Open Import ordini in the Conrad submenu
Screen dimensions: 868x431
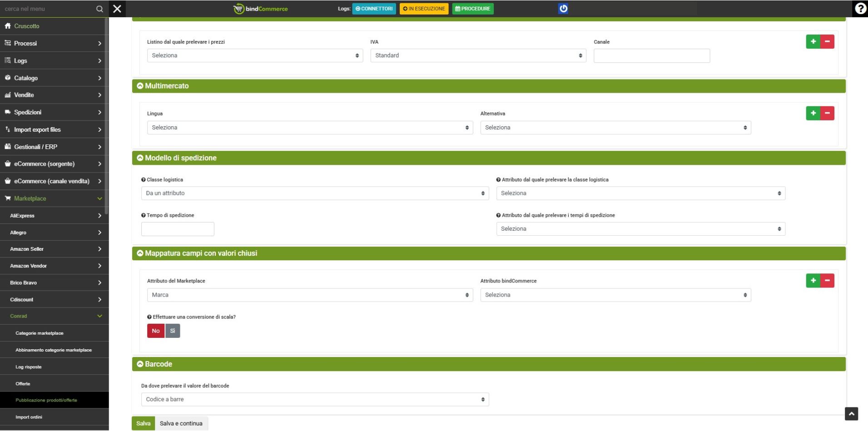pyautogui.click(x=29, y=417)
